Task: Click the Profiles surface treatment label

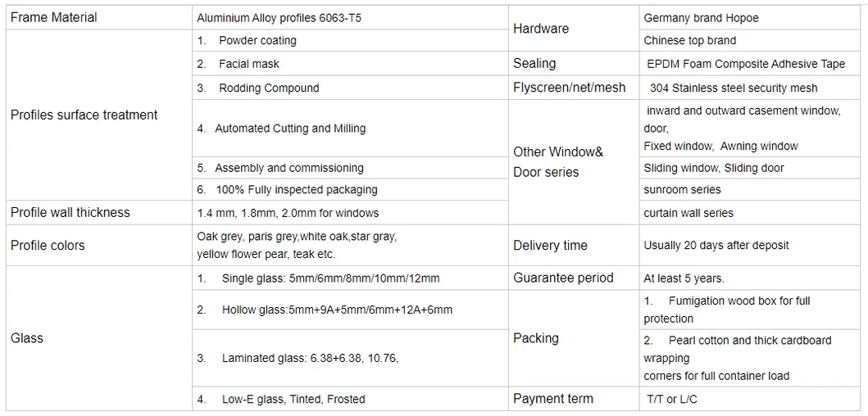Action: click(x=84, y=115)
